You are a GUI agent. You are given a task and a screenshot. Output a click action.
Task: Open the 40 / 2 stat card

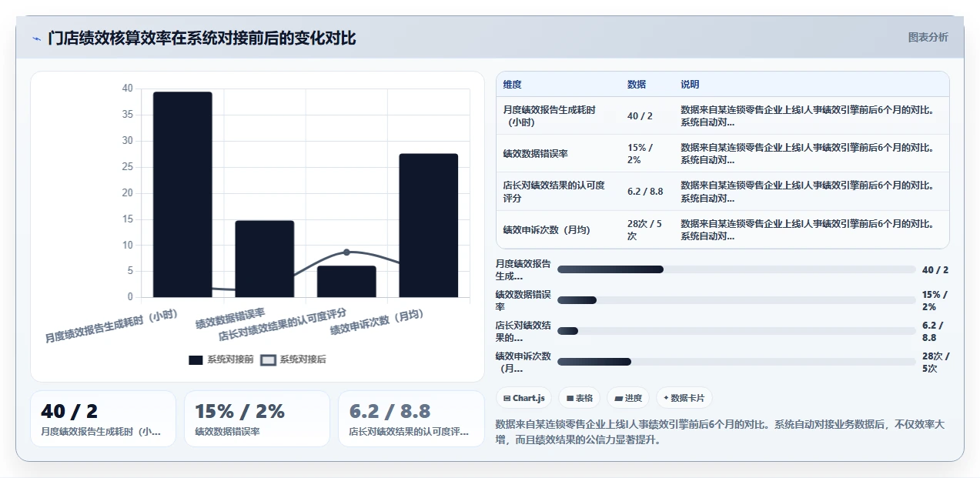103,419
